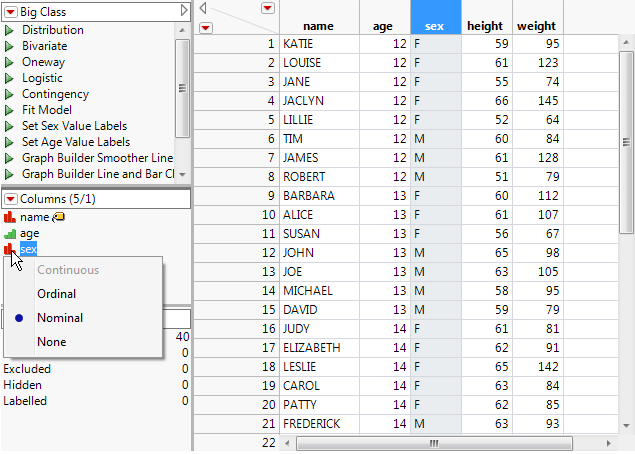
Task: Run the Set Sex Value Labels script triangle
Action: pyautogui.click(x=9, y=126)
